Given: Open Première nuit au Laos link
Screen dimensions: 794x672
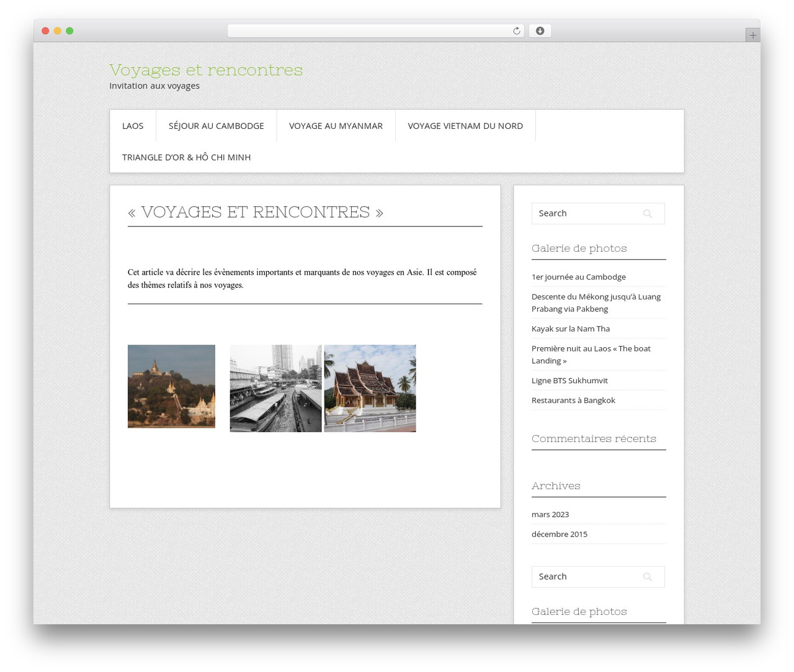Looking at the screenshot, I should click(x=591, y=355).
